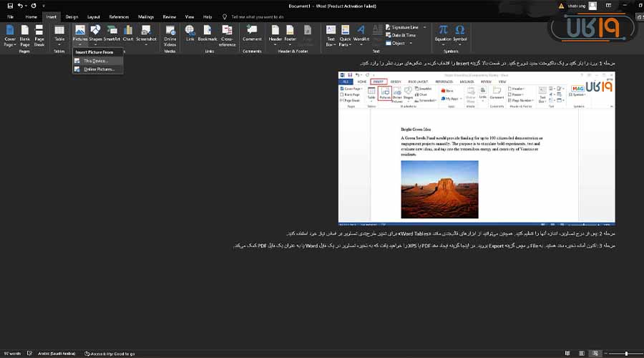
Task: Expand the Table dropdown
Action: click(59, 43)
